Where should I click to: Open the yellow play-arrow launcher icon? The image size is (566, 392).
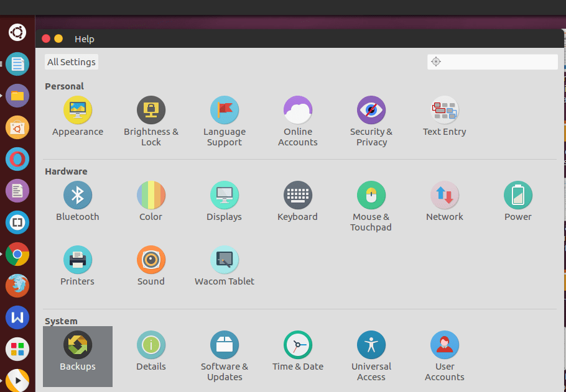click(17, 380)
